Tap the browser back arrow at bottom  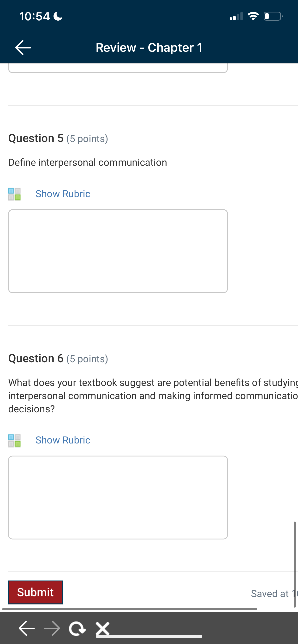click(27, 628)
